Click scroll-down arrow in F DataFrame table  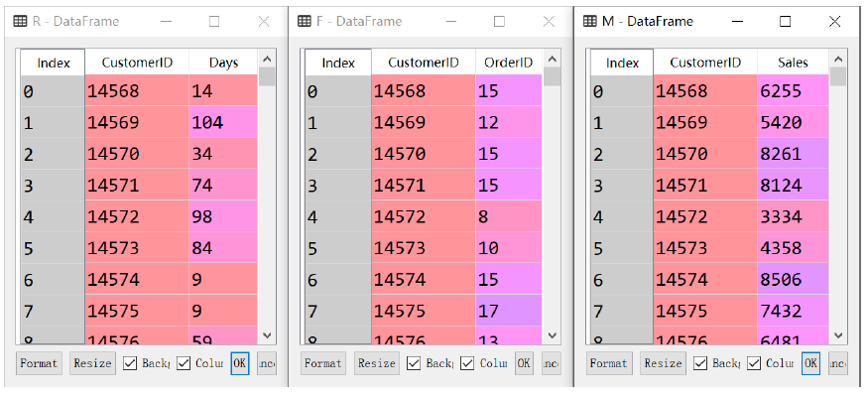click(552, 335)
